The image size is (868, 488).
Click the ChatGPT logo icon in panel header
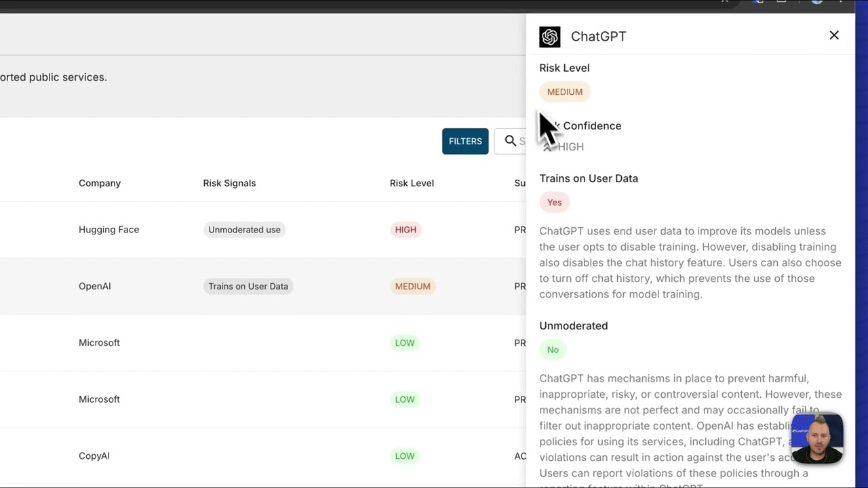pyautogui.click(x=550, y=37)
